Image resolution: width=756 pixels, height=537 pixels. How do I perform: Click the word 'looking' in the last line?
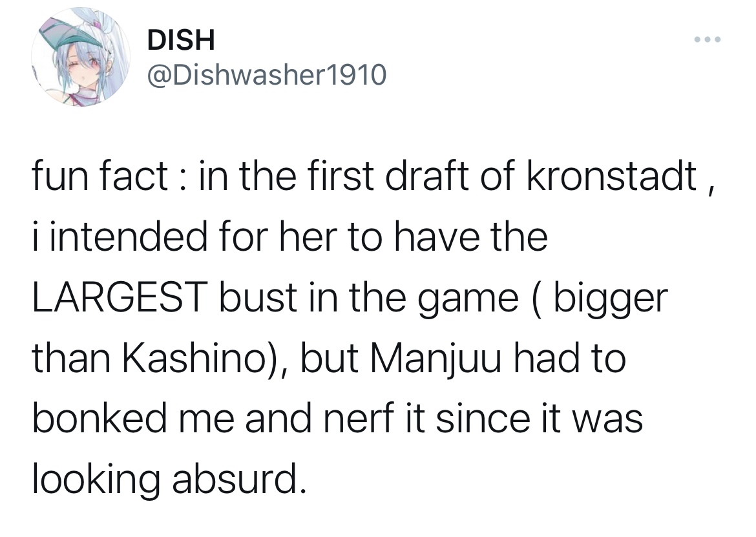point(96,482)
